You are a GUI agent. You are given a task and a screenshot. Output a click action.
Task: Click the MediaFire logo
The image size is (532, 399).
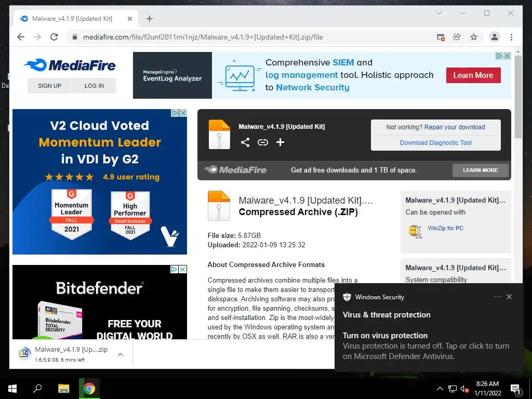point(70,65)
